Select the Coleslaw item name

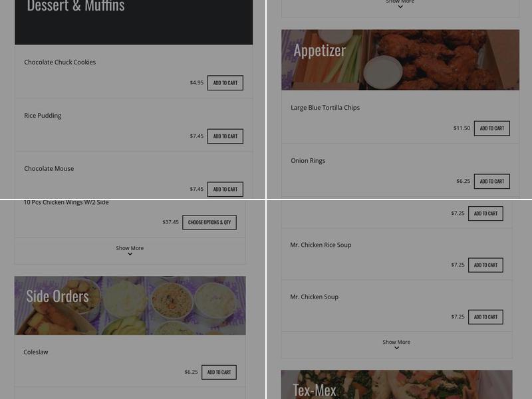tap(36, 352)
